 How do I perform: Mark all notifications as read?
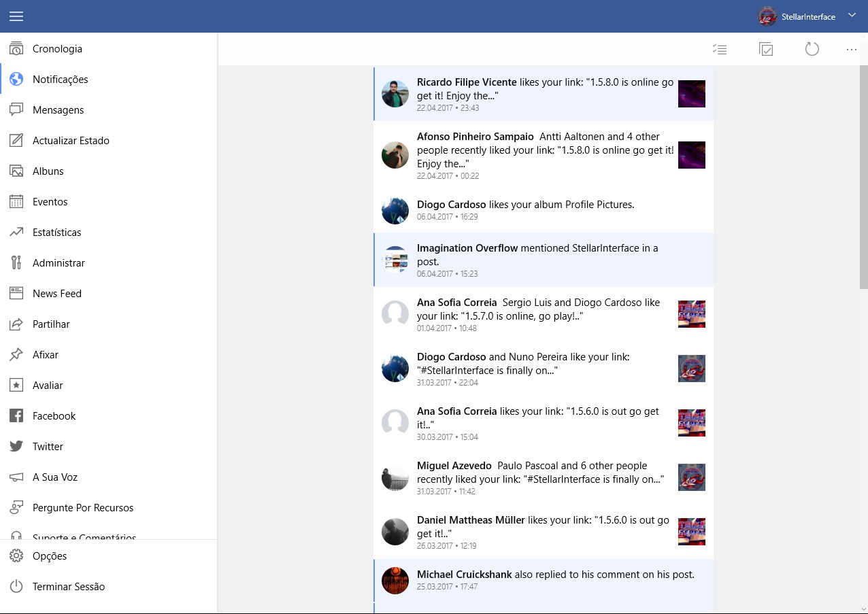pyautogui.click(x=766, y=49)
